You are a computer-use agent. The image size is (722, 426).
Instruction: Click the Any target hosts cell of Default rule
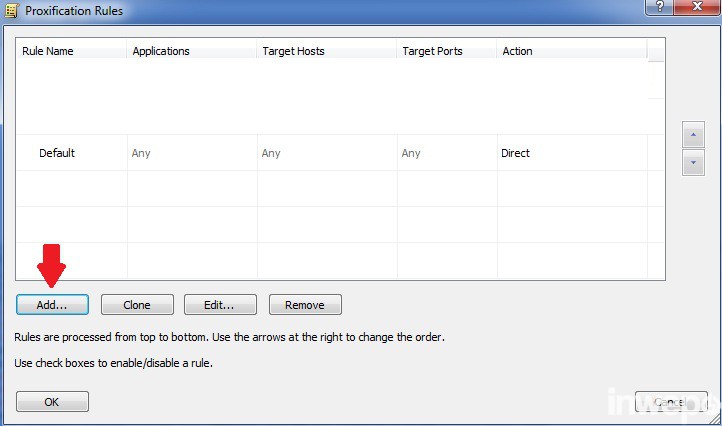[x=271, y=153]
